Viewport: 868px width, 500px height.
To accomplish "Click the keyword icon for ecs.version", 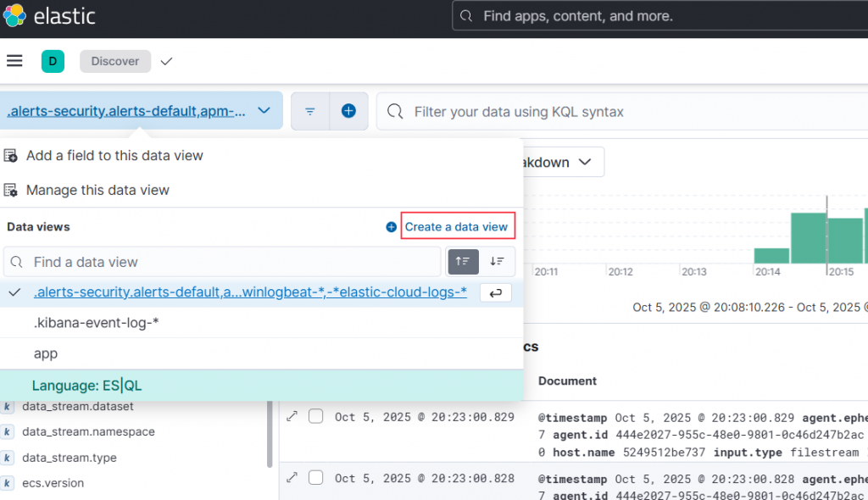I will (7, 483).
